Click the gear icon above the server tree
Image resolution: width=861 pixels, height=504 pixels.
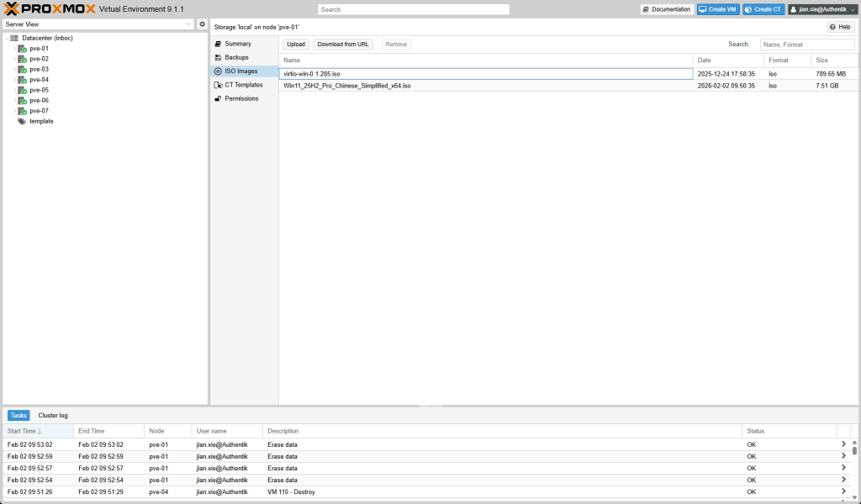click(200, 25)
